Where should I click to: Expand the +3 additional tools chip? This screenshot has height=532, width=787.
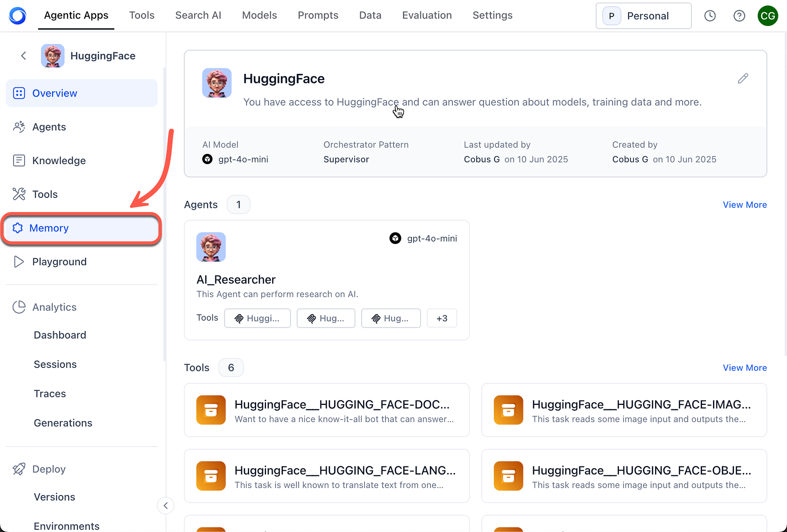pos(442,318)
